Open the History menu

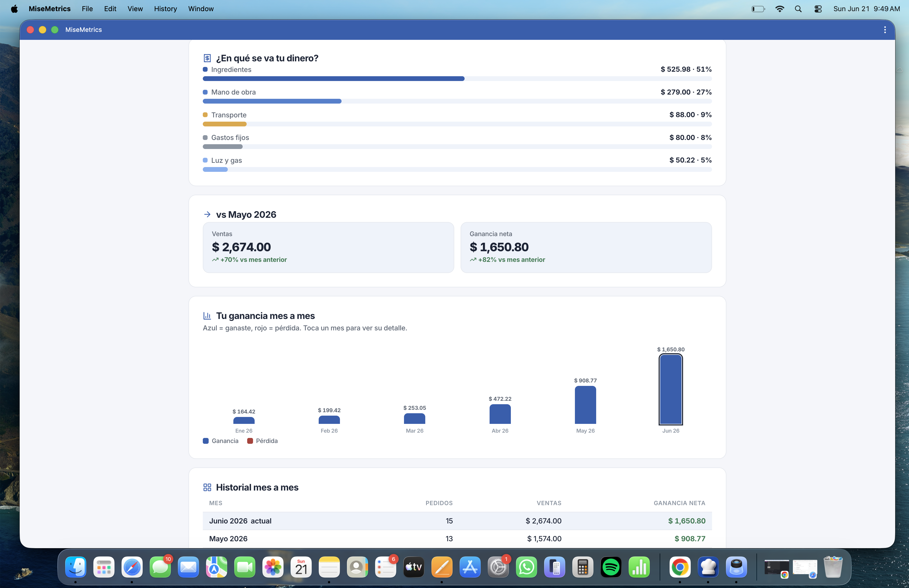(165, 9)
